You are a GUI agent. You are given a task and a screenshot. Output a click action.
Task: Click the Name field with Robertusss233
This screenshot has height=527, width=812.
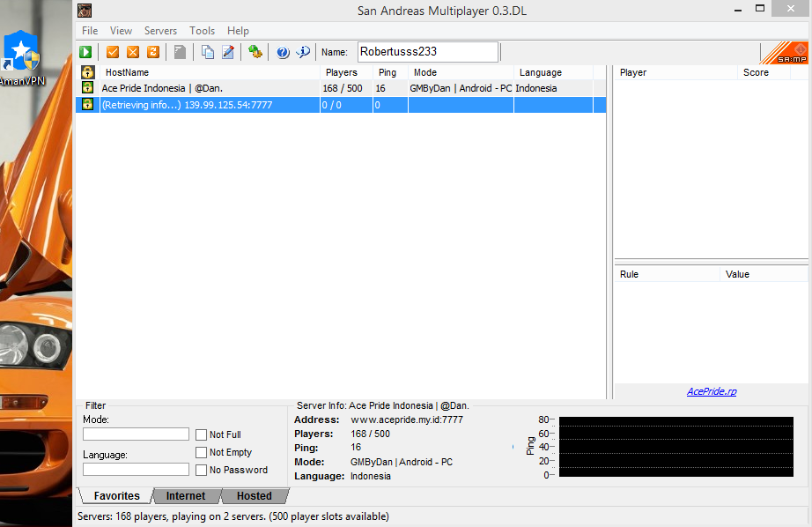coord(428,52)
